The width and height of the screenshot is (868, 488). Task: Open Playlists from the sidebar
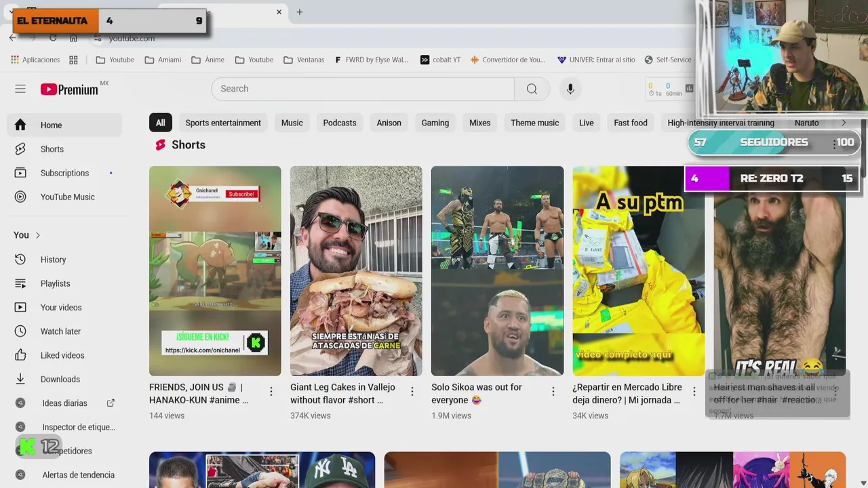[x=64, y=283]
